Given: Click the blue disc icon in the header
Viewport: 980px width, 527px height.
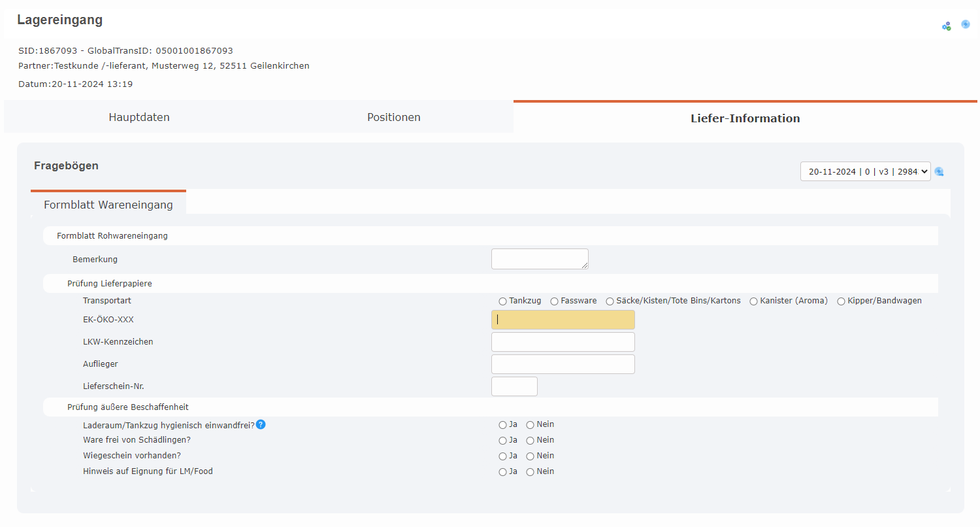Looking at the screenshot, I should 965,25.
